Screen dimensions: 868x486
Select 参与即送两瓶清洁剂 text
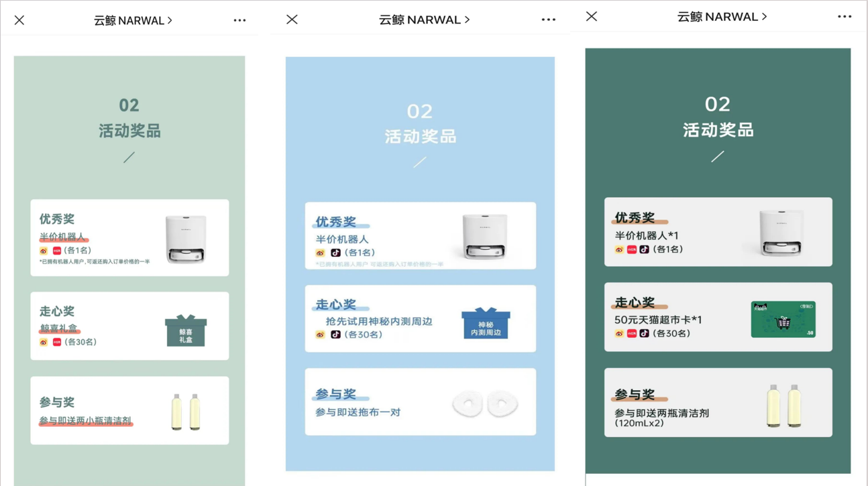661,414
